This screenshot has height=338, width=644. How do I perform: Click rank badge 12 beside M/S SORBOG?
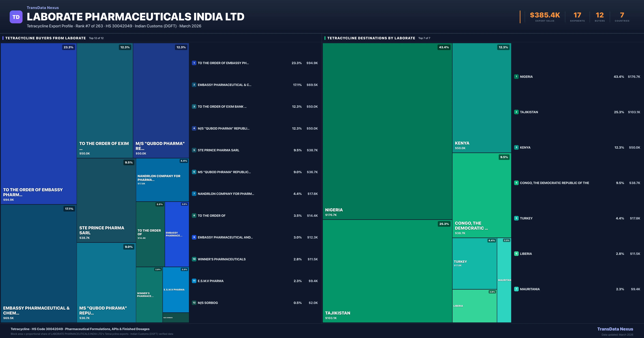pyautogui.click(x=194, y=303)
